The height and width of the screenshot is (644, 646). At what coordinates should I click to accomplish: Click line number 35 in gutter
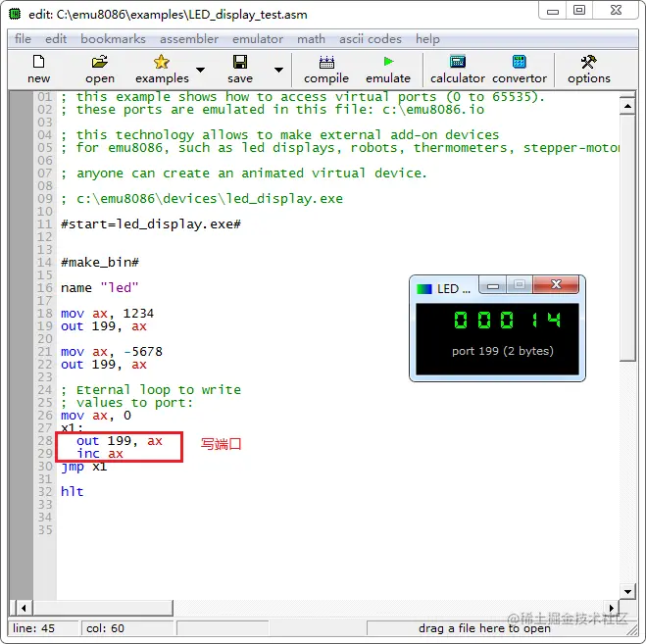45,530
